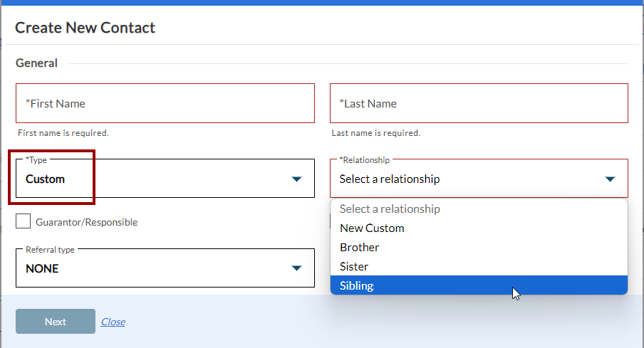Click the Relationship field text box
Screen dimensions: 644x348
tap(463, 179)
